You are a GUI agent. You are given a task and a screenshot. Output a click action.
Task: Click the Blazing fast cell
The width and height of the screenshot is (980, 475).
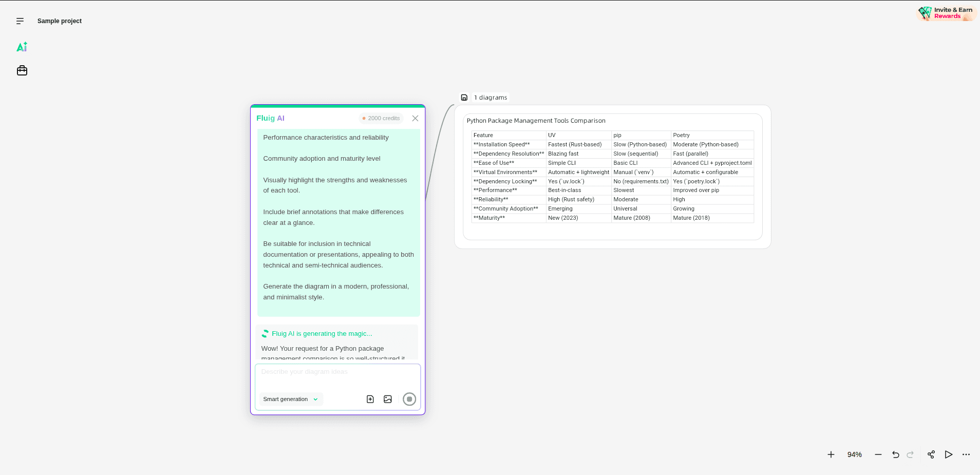[578, 154]
